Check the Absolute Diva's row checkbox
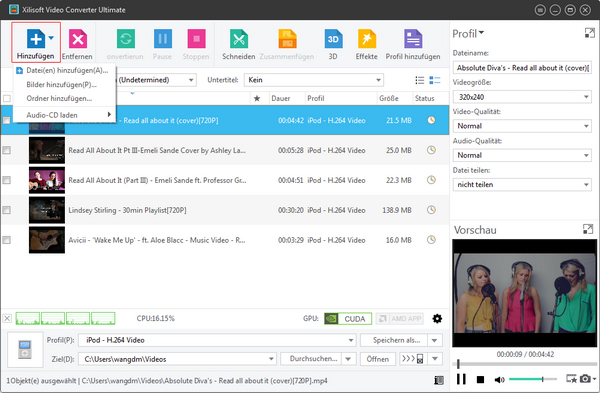Viewport: 600px width, 393px height. click(x=7, y=121)
